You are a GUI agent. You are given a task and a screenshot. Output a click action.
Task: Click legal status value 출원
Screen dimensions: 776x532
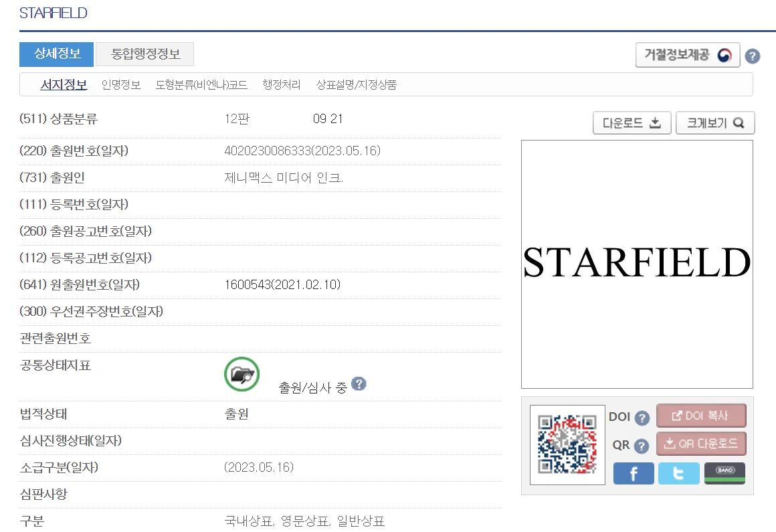237,414
